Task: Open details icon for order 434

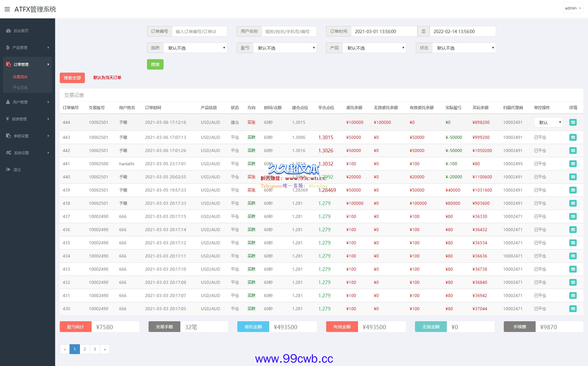Action: point(573,256)
